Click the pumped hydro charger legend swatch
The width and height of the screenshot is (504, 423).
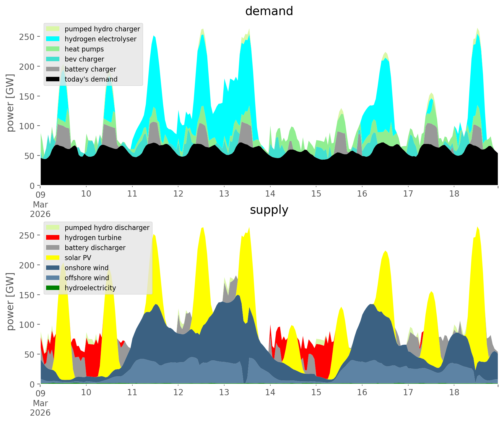(x=53, y=29)
